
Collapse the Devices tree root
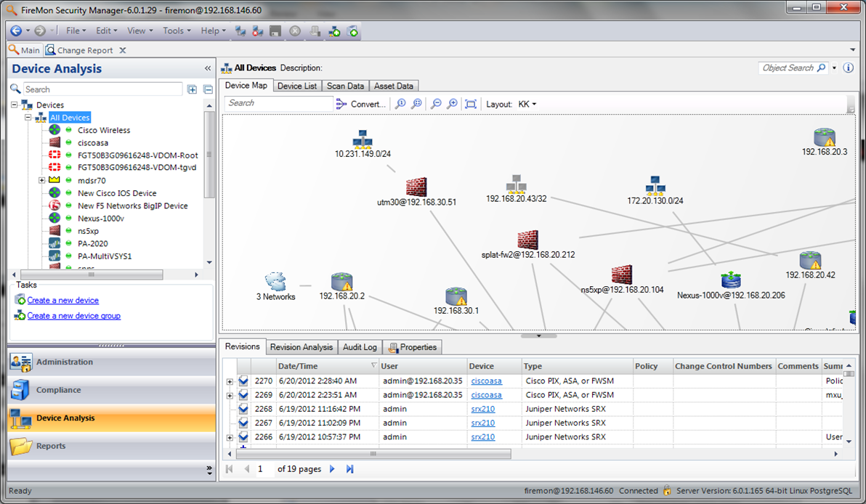coord(15,105)
